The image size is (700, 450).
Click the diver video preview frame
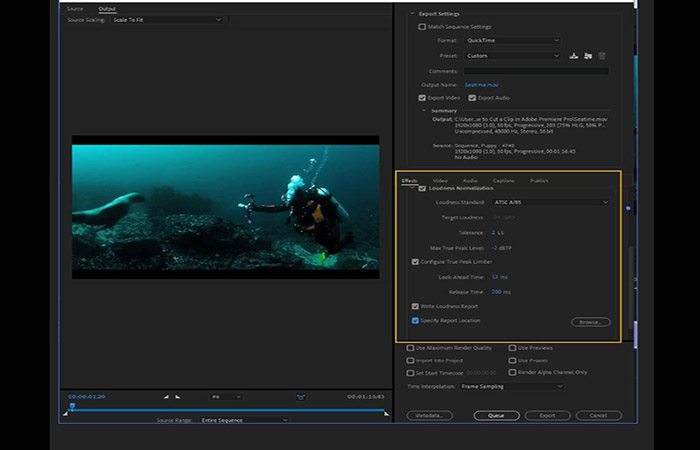click(x=225, y=207)
